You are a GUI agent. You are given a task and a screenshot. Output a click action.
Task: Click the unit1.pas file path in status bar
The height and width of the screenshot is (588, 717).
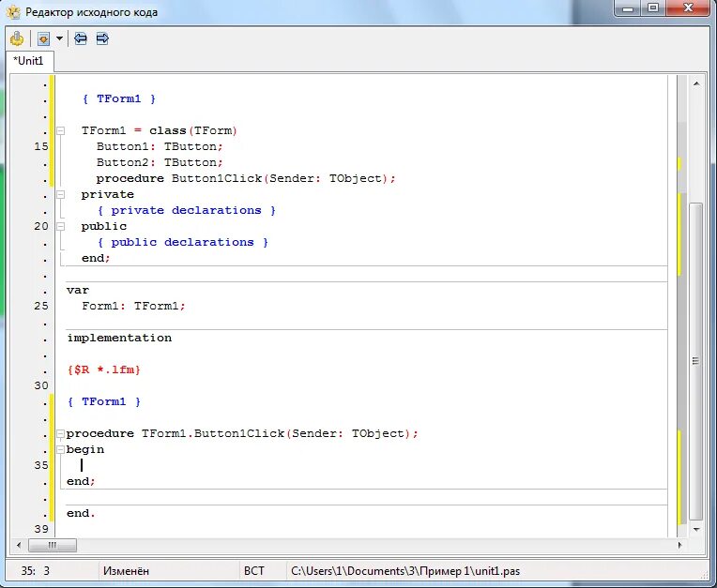pos(405,571)
